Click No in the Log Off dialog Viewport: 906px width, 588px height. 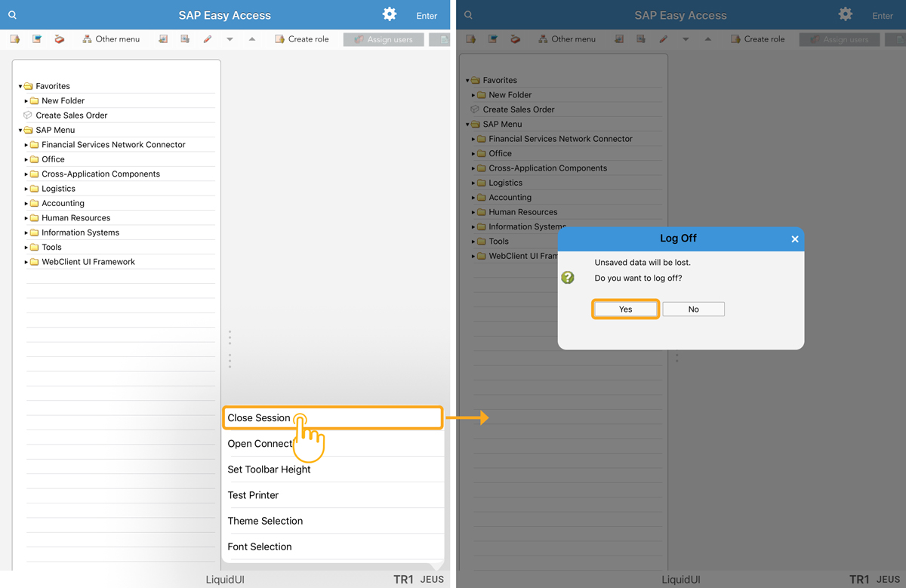pos(693,309)
